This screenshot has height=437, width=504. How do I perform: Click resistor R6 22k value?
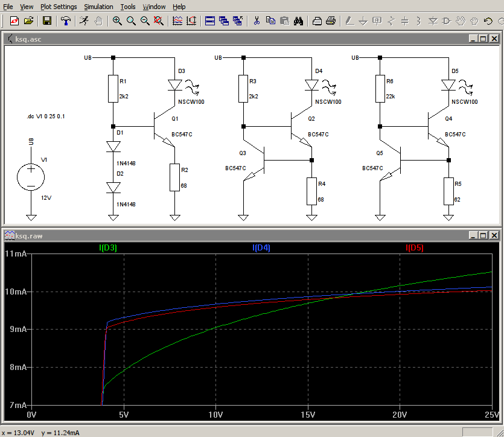391,97
